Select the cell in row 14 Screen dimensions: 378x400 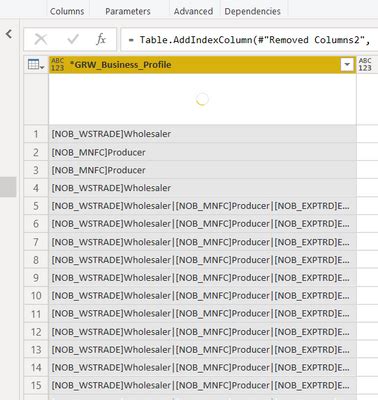point(202,368)
